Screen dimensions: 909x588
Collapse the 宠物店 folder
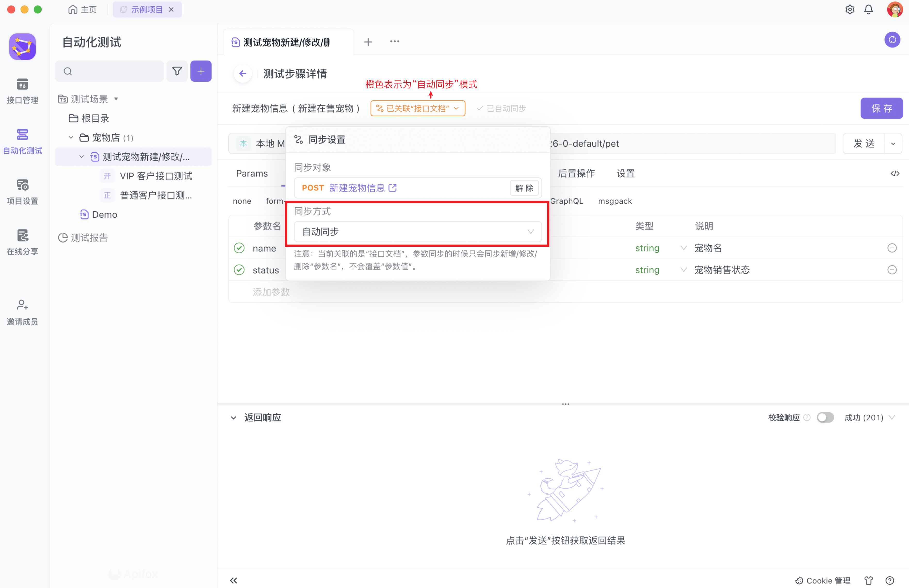tap(71, 137)
